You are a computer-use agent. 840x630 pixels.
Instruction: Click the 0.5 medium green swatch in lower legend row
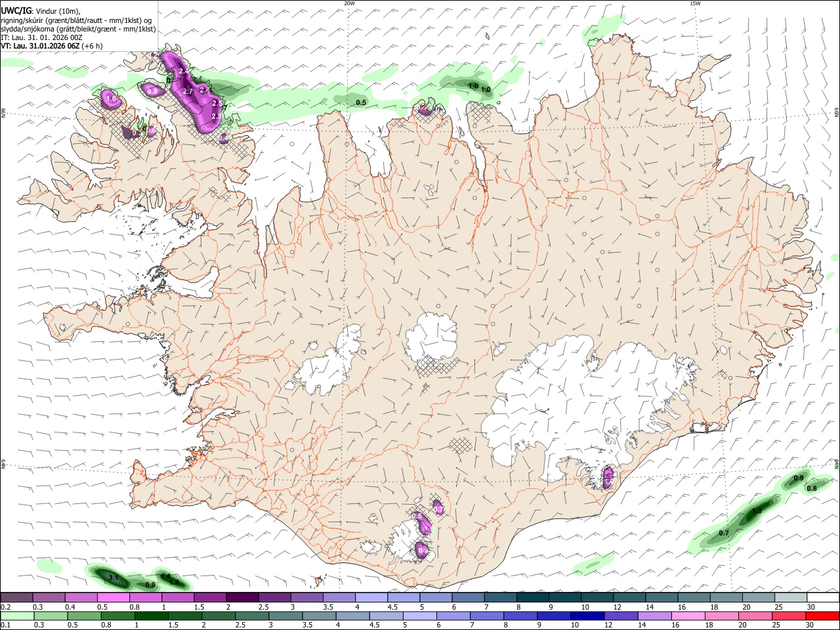click(x=84, y=616)
